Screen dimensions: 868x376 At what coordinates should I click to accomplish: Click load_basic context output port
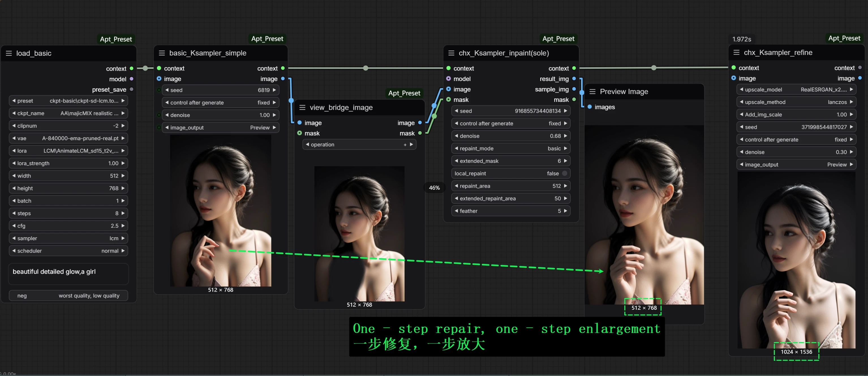[x=131, y=69]
